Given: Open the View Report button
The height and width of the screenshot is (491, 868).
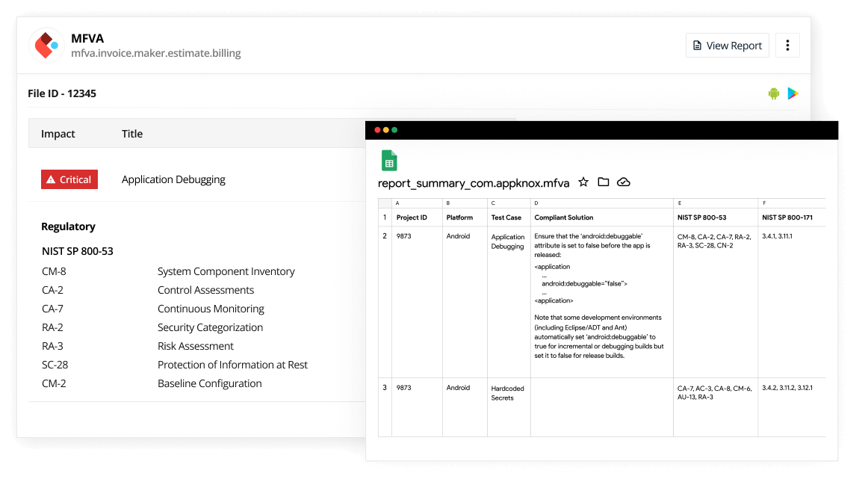Looking at the screenshot, I should pyautogui.click(x=727, y=46).
